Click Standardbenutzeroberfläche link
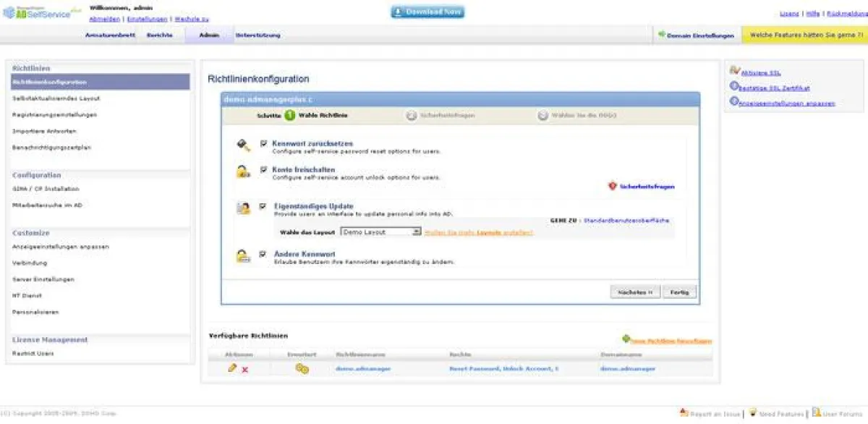Viewport: 868px width, 424px height. pyautogui.click(x=626, y=219)
